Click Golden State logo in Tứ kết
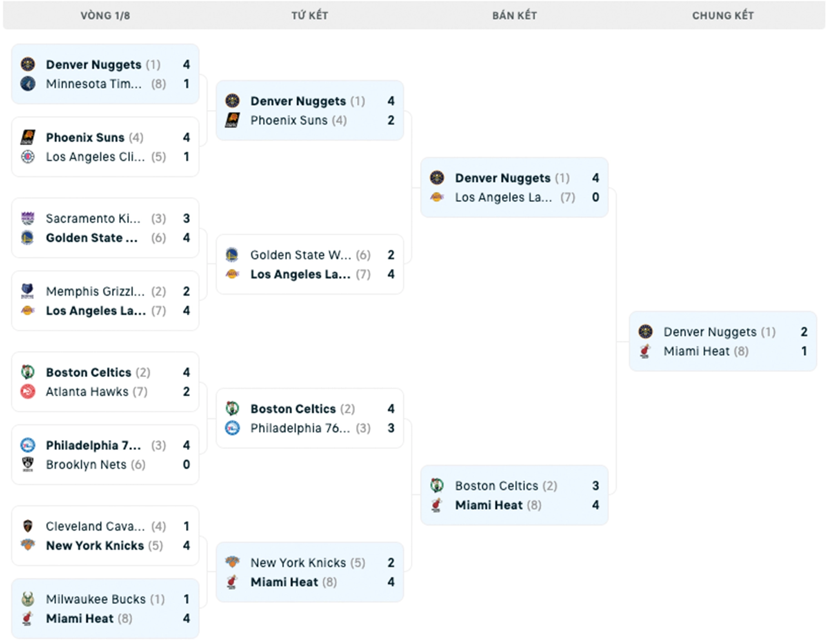Image resolution: width=831 pixels, height=644 pixels. (232, 255)
